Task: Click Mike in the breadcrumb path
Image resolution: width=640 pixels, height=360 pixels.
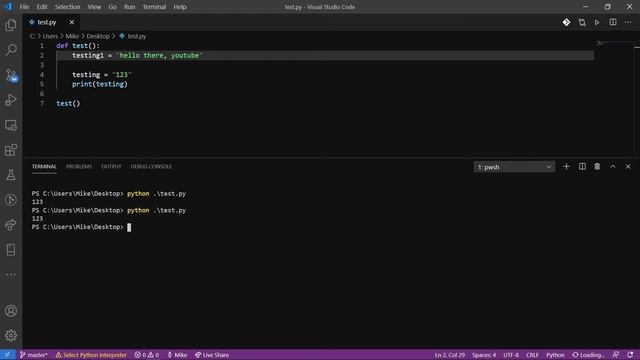Action: click(x=72, y=36)
